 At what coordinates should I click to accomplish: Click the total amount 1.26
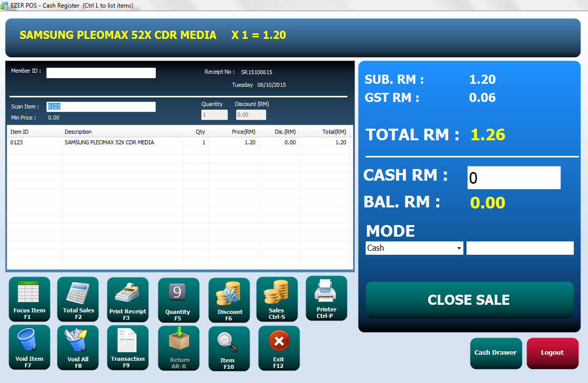tap(488, 135)
